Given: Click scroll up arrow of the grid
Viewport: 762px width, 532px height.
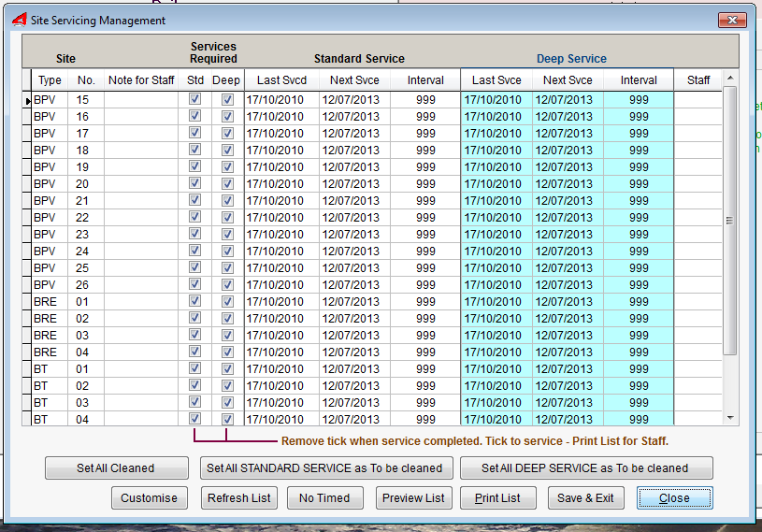Looking at the screenshot, I should click(x=730, y=78).
